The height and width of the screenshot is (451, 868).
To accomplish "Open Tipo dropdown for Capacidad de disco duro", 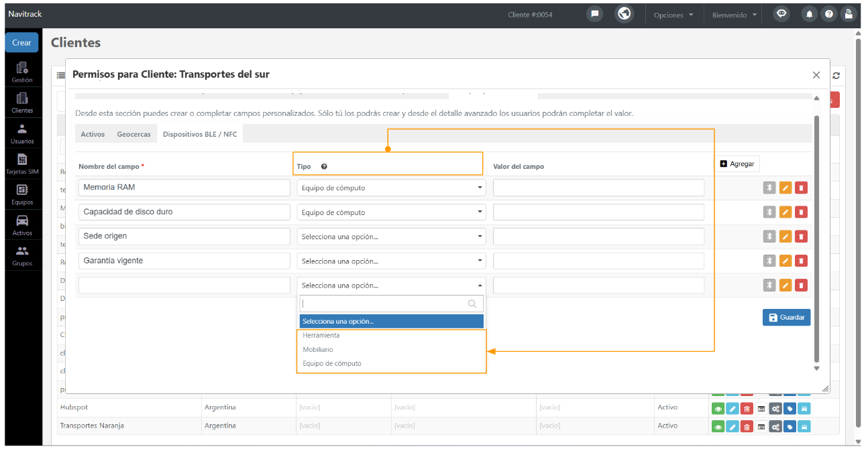I will coord(391,212).
